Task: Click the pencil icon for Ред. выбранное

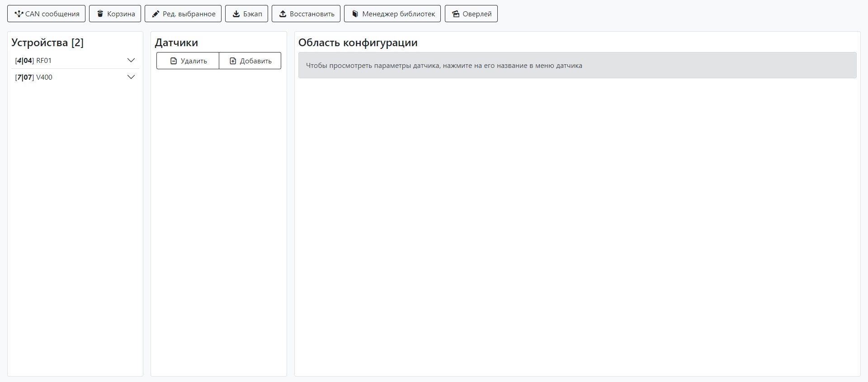Action: coord(156,14)
